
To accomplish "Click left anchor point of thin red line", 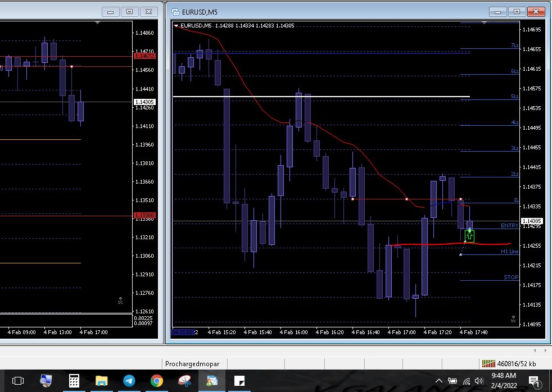I will tap(353, 199).
